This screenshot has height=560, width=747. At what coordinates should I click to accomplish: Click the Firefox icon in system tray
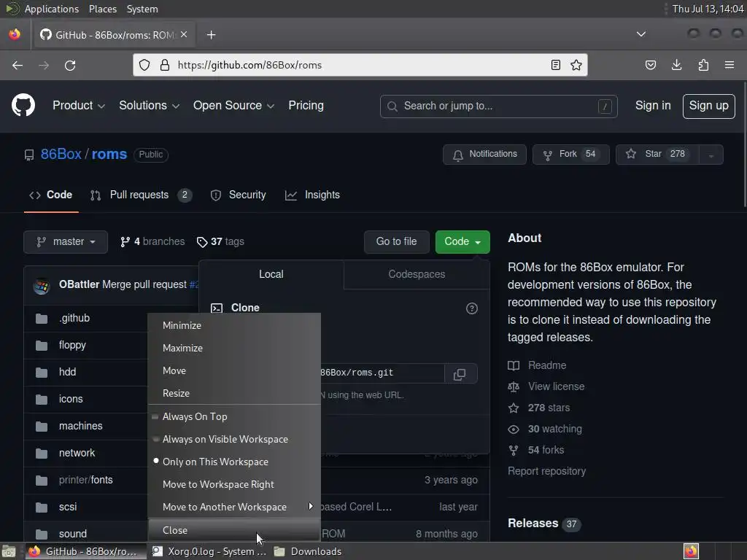[x=692, y=551]
